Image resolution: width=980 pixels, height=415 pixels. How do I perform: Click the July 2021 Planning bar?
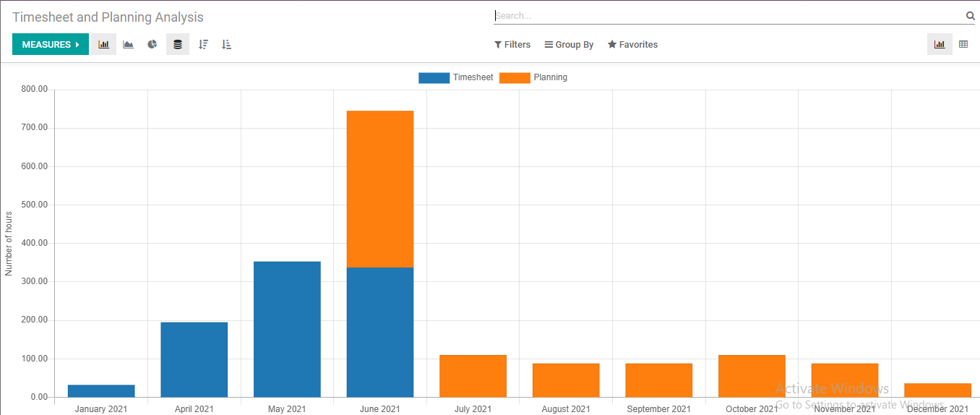(473, 376)
